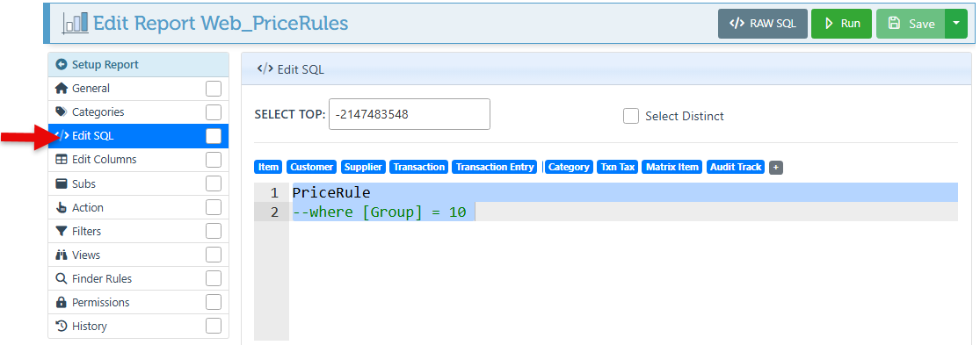Insert the Transaction table tag
This screenshot has height=345, width=980.
point(418,167)
